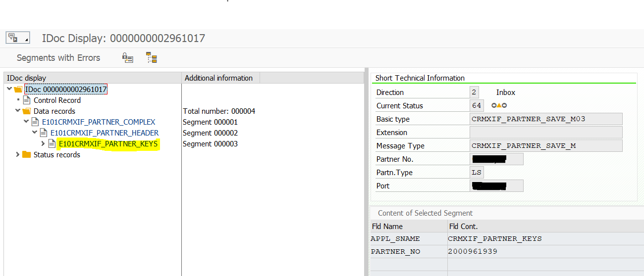
Task: Click the Control Record document icon
Action: (x=27, y=100)
